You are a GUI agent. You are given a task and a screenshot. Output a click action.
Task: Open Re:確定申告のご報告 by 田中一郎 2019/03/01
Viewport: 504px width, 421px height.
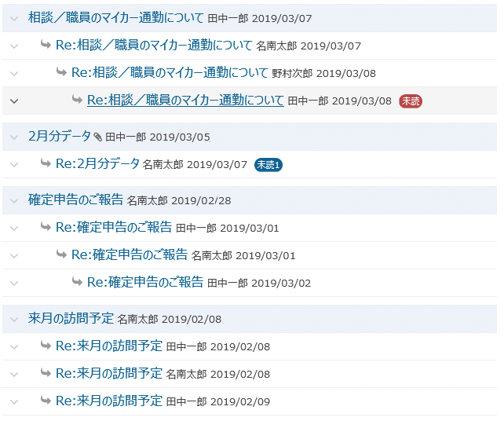114,227
